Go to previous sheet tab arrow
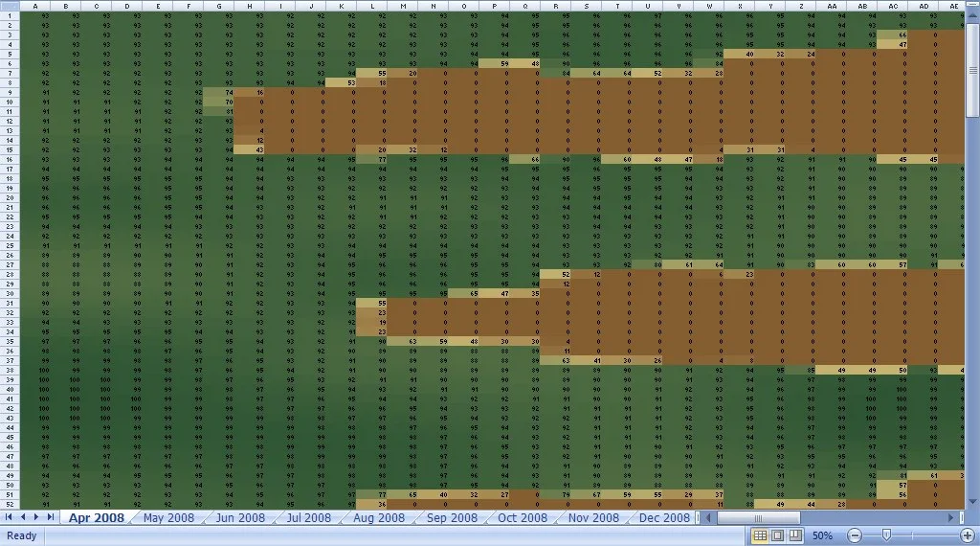The width and height of the screenshot is (980, 546). pos(23,517)
